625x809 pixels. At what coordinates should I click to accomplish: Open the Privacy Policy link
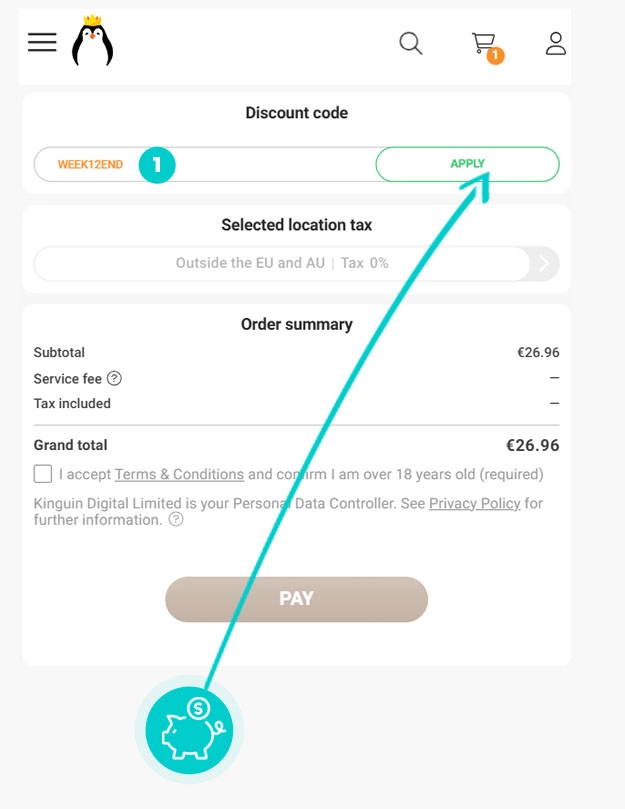[x=475, y=503]
